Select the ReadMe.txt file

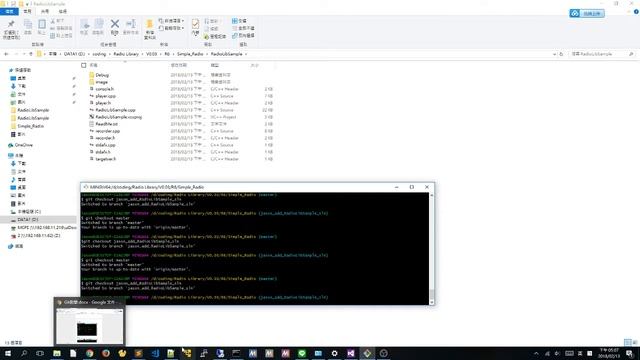coord(107,124)
